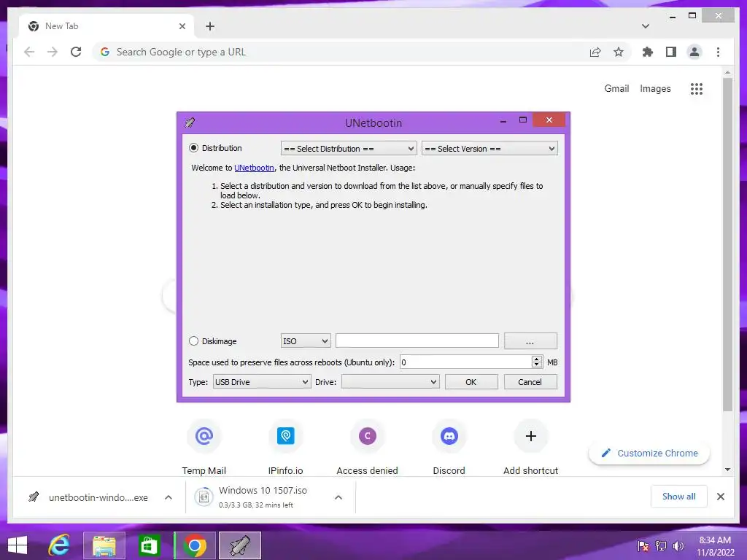The width and height of the screenshot is (747, 560).
Task: Open the ISO image type dropdown
Action: coord(306,341)
